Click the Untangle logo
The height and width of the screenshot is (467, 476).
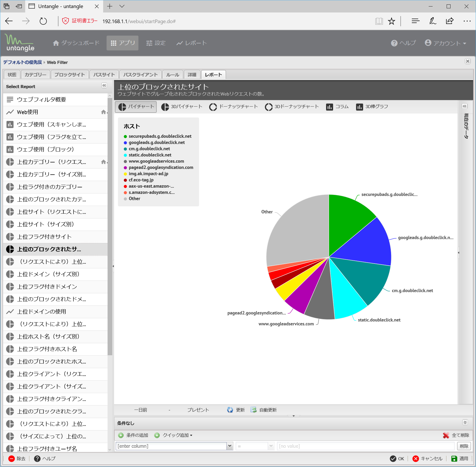click(x=20, y=43)
